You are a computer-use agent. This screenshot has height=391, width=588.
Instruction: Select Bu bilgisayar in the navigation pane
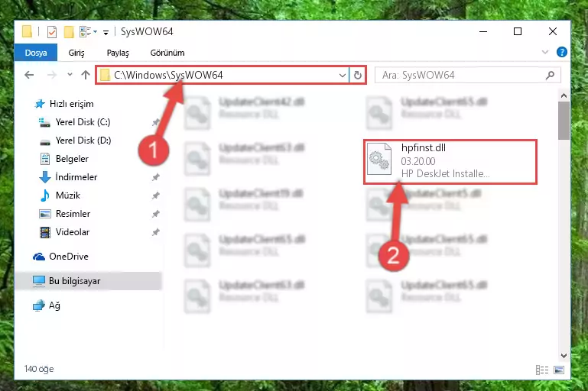tap(89, 281)
